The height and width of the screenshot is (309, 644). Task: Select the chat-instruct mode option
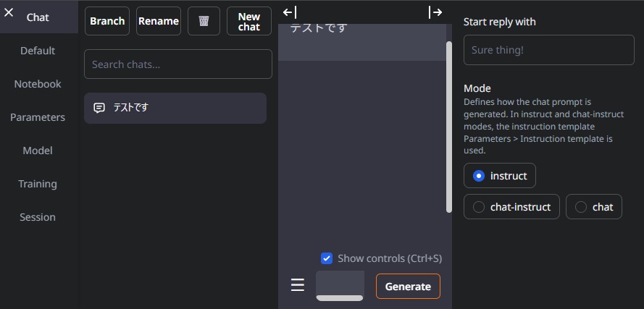pos(511,207)
